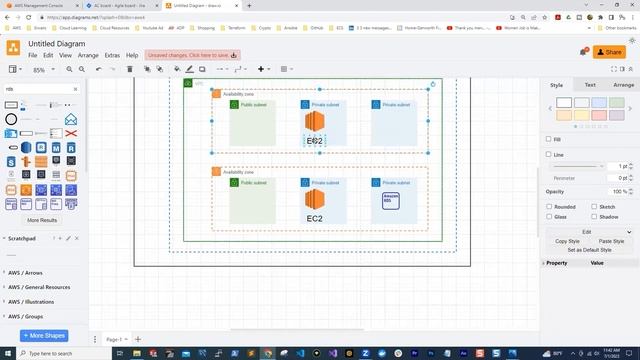Expand AWS / Illustrations library
The height and width of the screenshot is (360, 640).
[31, 302]
